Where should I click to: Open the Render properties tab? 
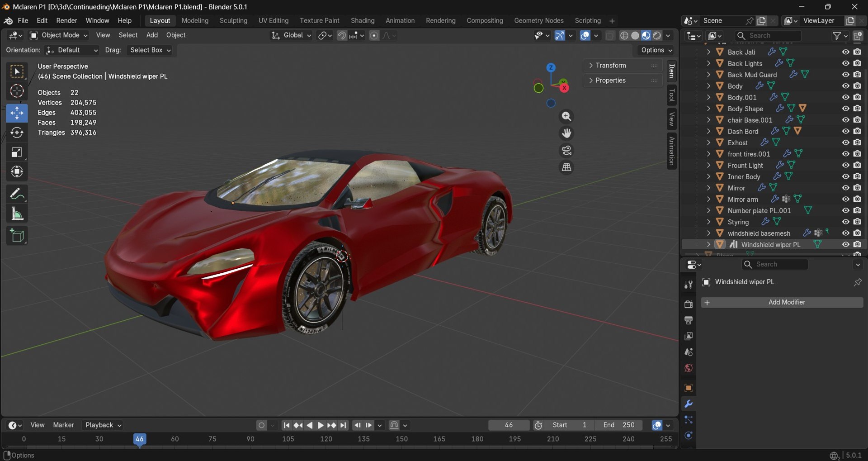[689, 304]
